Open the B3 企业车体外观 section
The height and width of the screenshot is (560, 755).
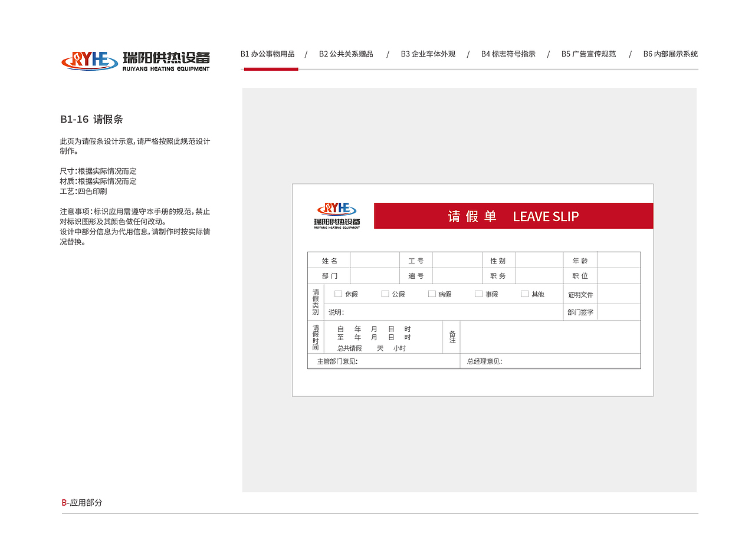[x=428, y=54]
